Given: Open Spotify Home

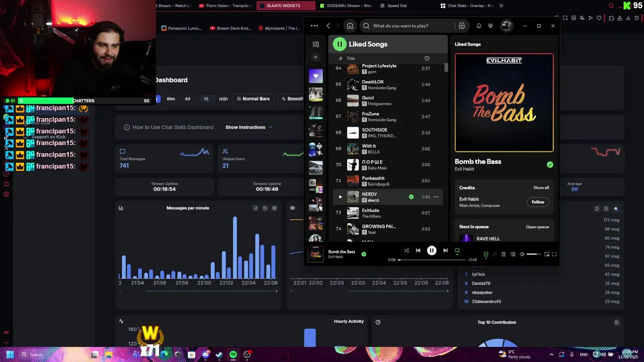Looking at the screenshot, I should point(350,26).
